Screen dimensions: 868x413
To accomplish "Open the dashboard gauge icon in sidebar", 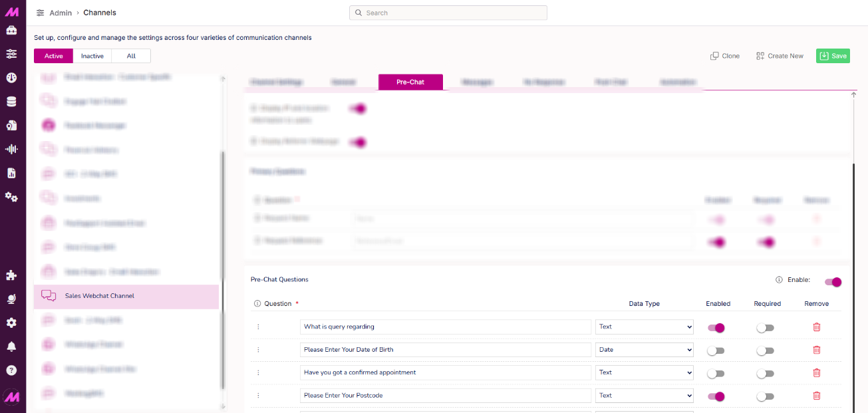I will (x=11, y=78).
